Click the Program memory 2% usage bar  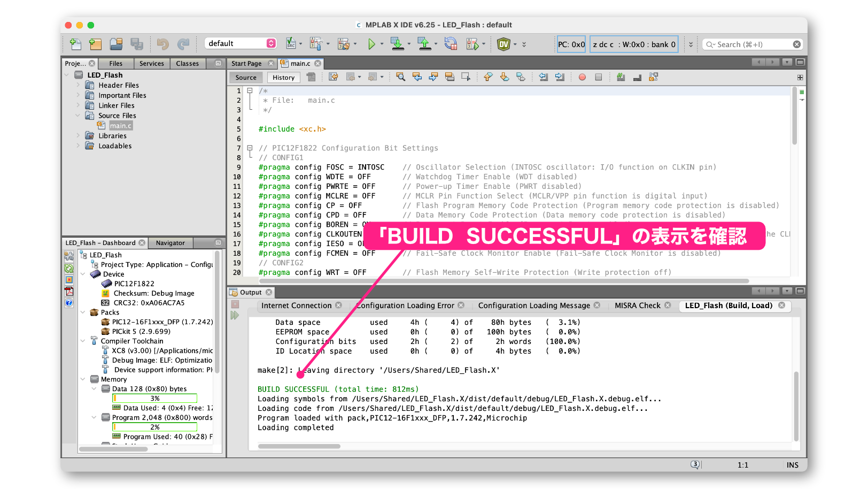click(x=154, y=427)
